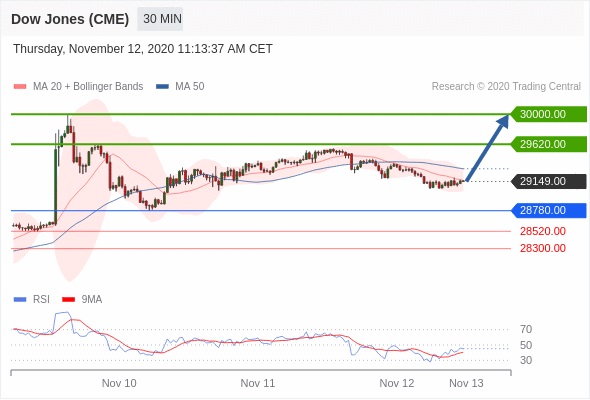Select the 28780.00 blue pivot label
Image resolution: width=590 pixels, height=400 pixels.
(x=549, y=210)
